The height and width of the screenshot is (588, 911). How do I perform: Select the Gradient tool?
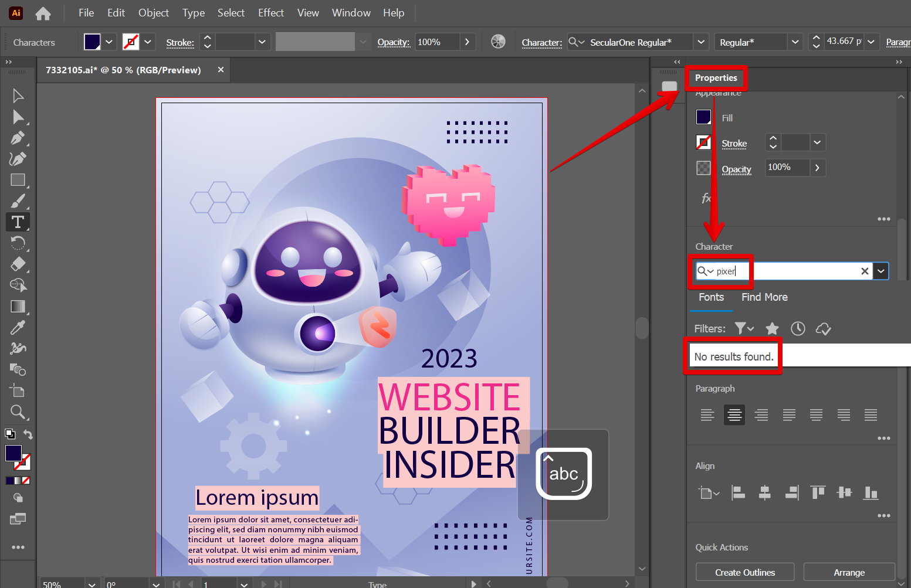(x=18, y=307)
